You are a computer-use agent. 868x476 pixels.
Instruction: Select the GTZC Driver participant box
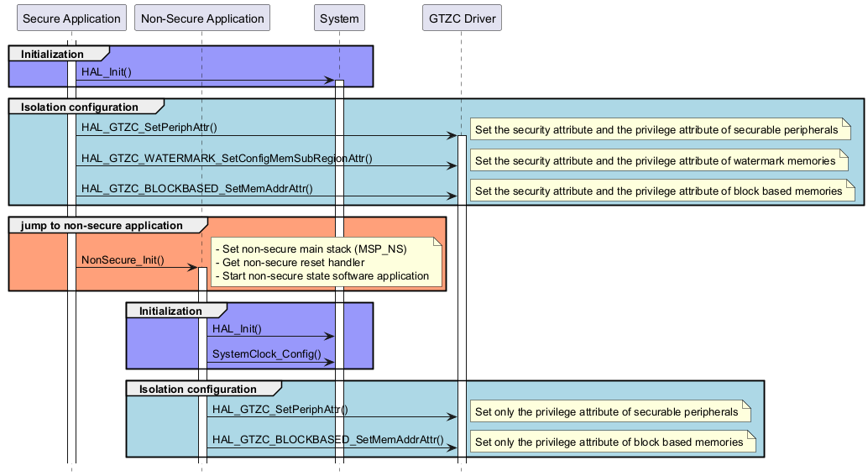click(461, 18)
